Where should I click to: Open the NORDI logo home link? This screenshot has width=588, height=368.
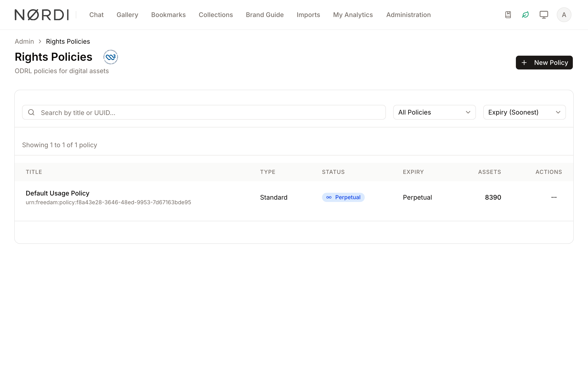(x=42, y=15)
